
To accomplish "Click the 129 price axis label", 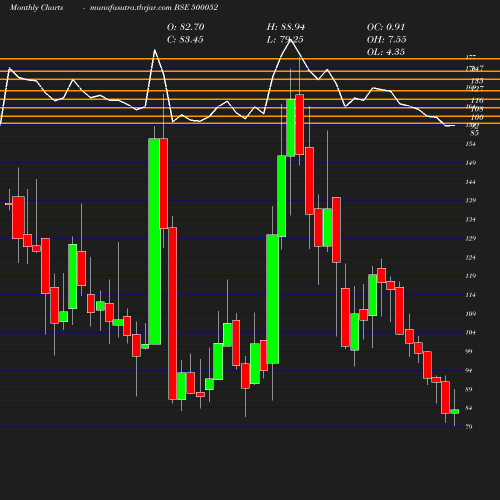I will tap(470, 238).
